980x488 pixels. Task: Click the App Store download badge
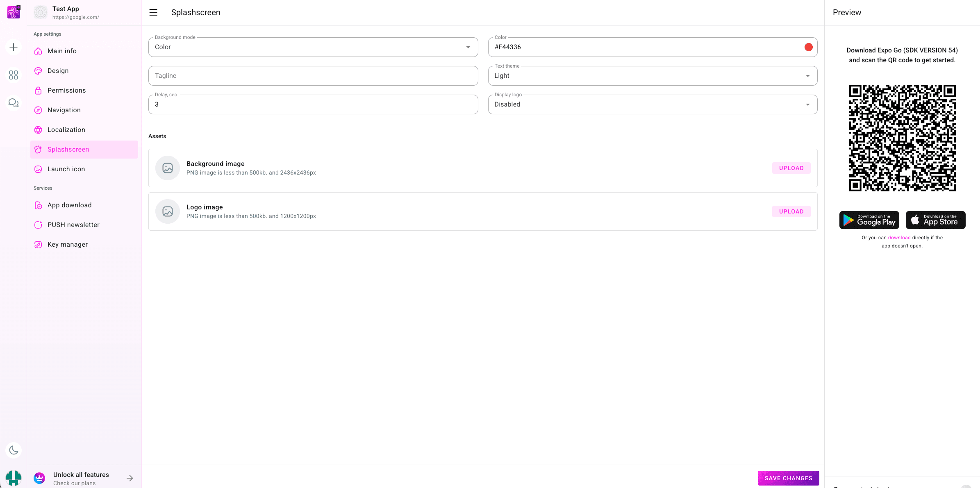[935, 220]
